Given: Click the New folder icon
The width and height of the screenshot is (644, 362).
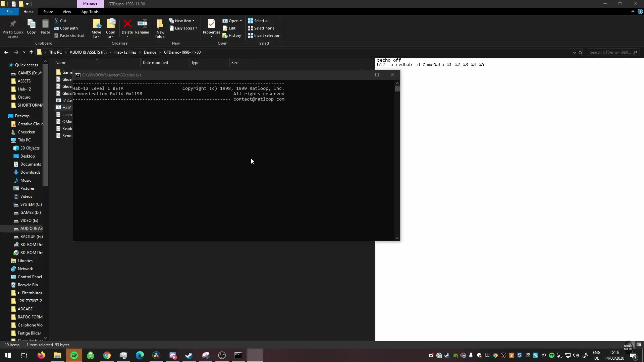Looking at the screenshot, I should tap(160, 24).
